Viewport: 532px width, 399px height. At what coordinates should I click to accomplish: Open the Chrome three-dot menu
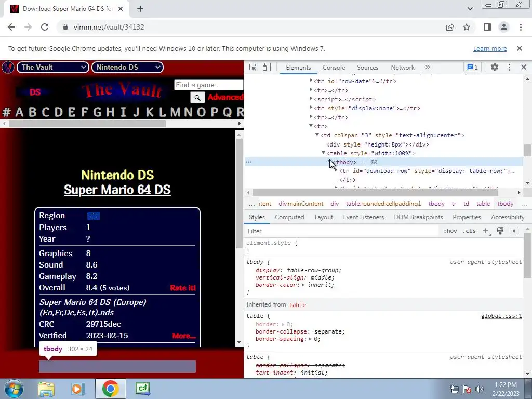pyautogui.click(x=521, y=27)
